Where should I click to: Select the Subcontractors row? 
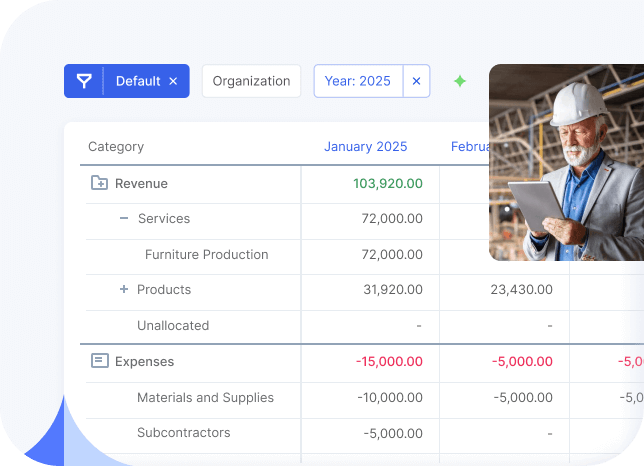183,432
